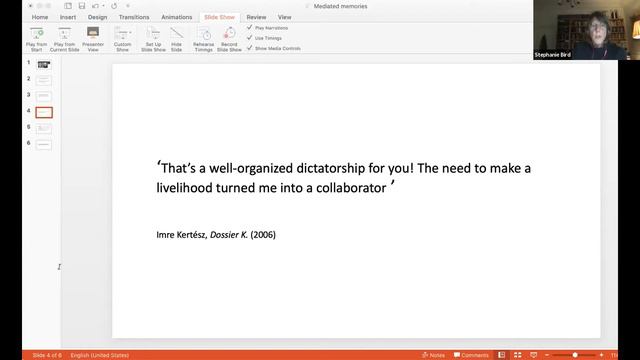Select slide 6 thumbnail
The height and width of the screenshot is (360, 640).
(44, 144)
